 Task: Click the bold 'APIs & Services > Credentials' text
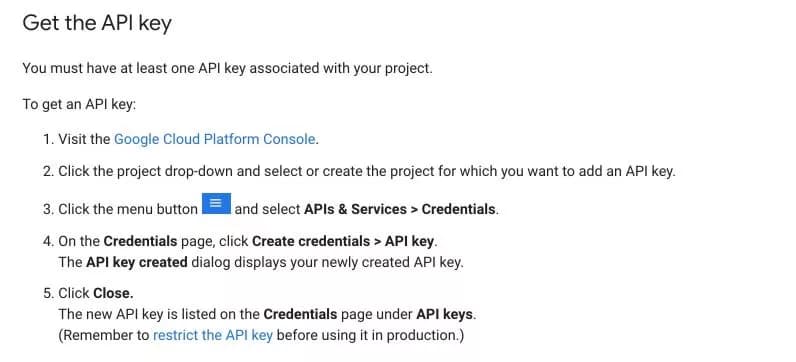click(x=400, y=209)
